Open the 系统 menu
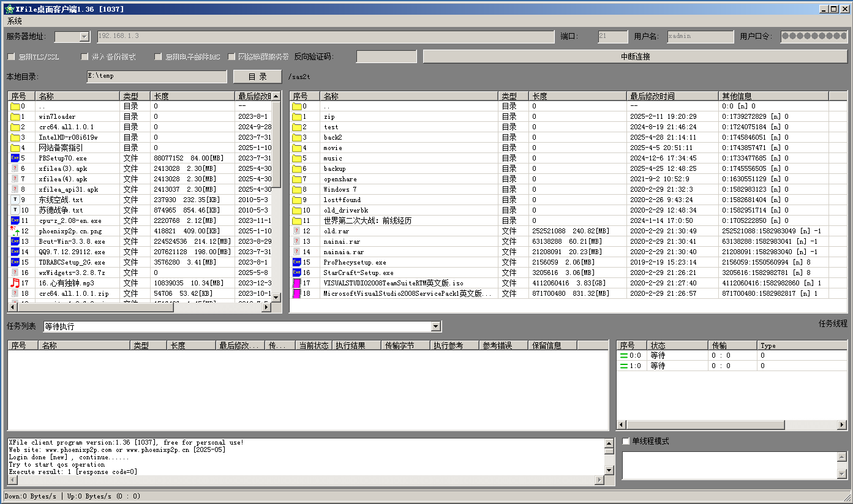 click(x=15, y=21)
